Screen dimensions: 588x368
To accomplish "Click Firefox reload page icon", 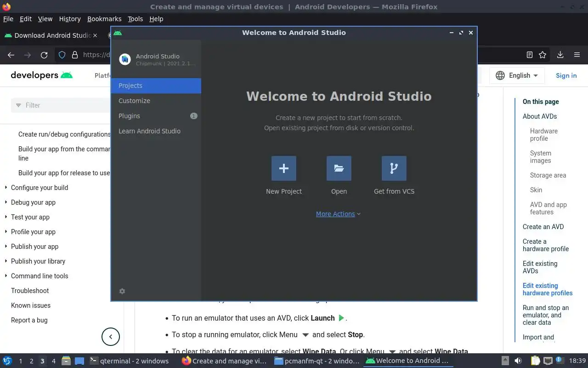I will click(44, 55).
